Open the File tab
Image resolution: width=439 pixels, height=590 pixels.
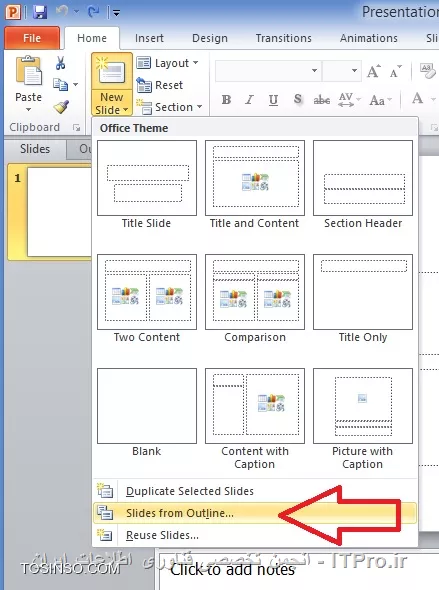click(32, 38)
